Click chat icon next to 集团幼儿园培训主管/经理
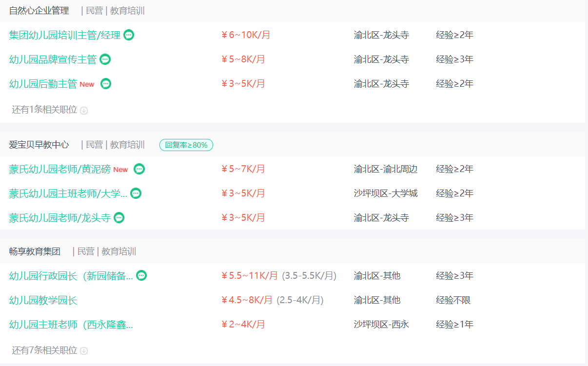588x366 pixels. [129, 35]
